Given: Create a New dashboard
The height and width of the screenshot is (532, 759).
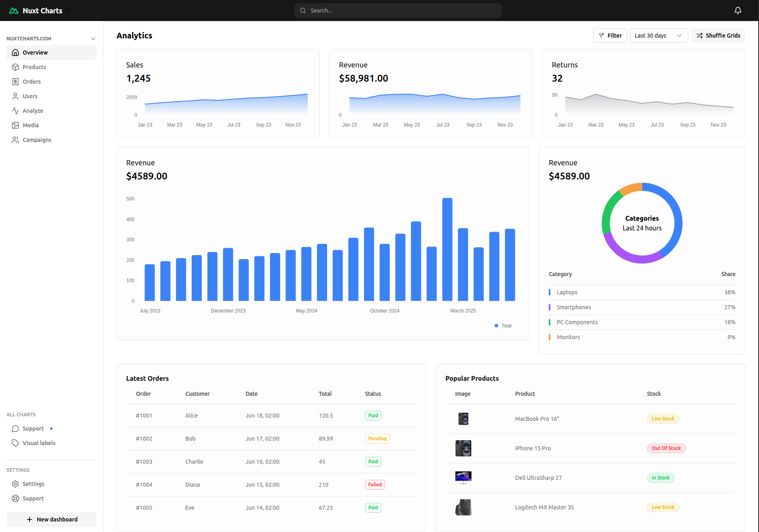Looking at the screenshot, I should coord(51,519).
